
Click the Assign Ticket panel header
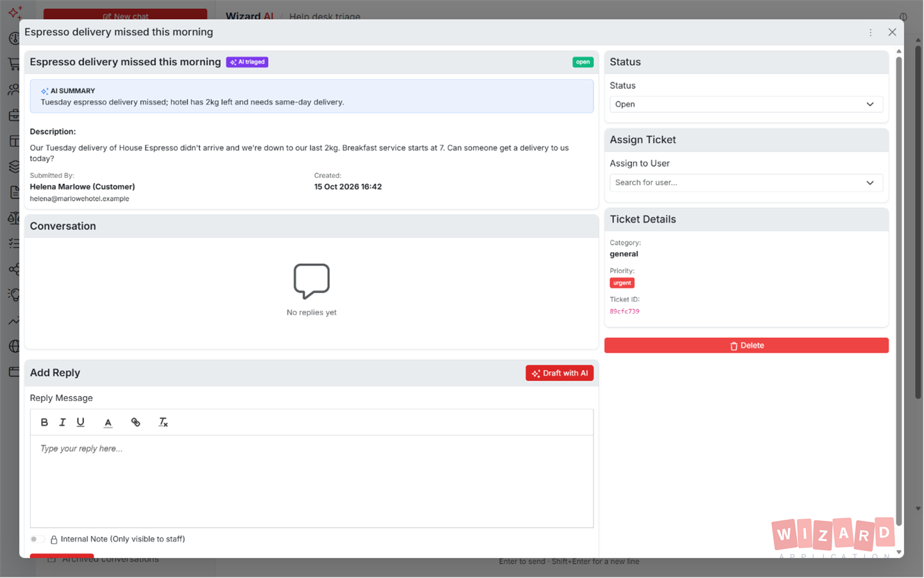pyautogui.click(x=746, y=140)
